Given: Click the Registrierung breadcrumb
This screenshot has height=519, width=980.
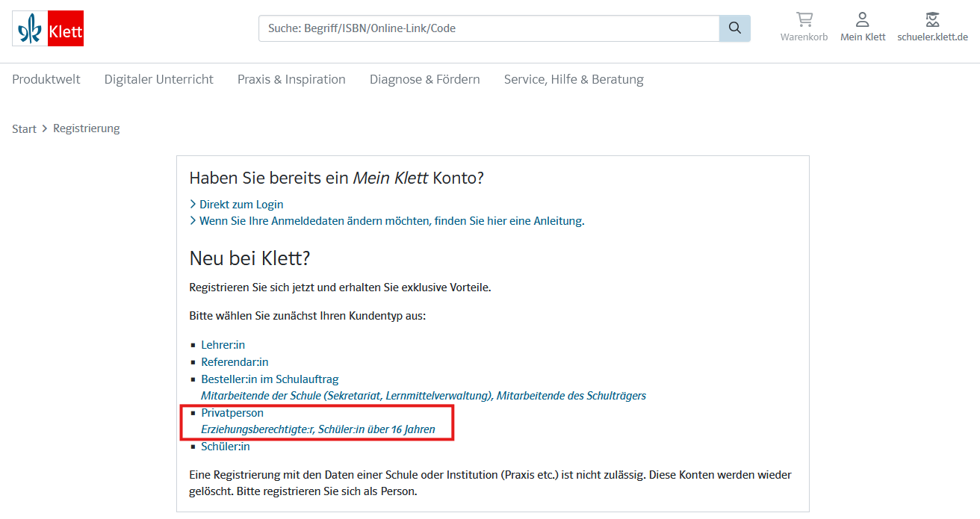Looking at the screenshot, I should pyautogui.click(x=87, y=128).
